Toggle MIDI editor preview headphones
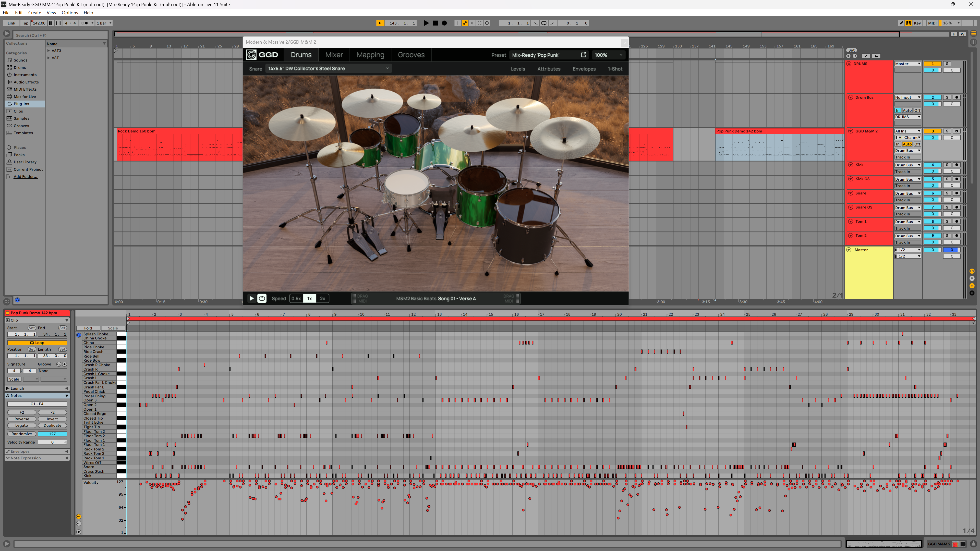This screenshot has height=551, width=980. (79, 335)
